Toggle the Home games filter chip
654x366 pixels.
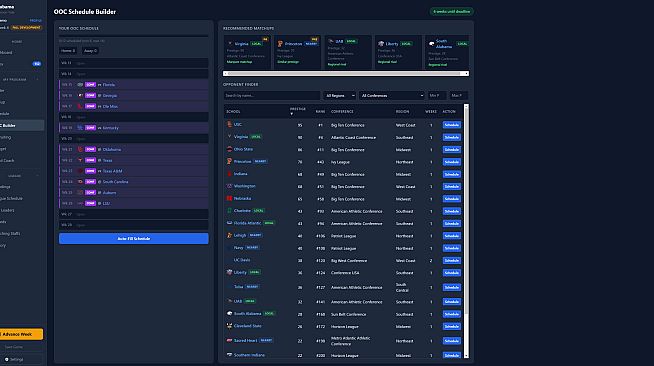[68, 51]
